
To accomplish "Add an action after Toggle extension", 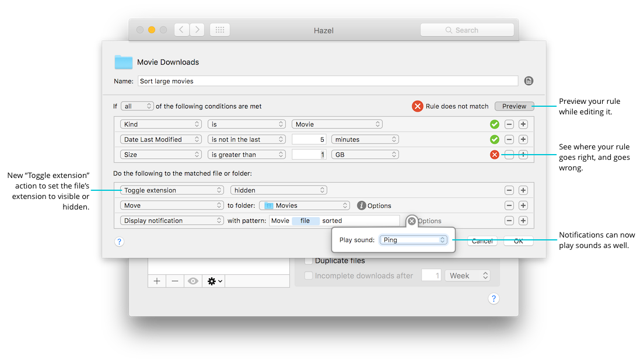I will pyautogui.click(x=523, y=190).
